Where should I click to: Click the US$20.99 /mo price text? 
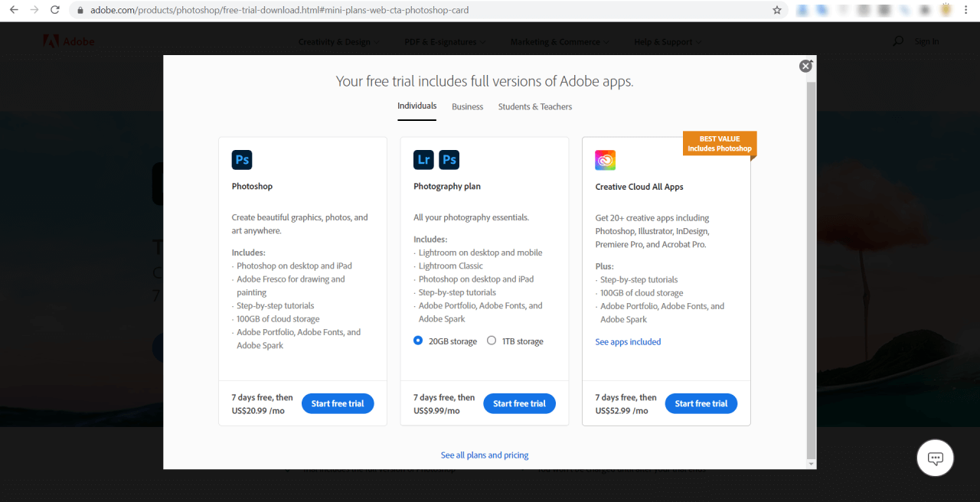click(x=258, y=411)
